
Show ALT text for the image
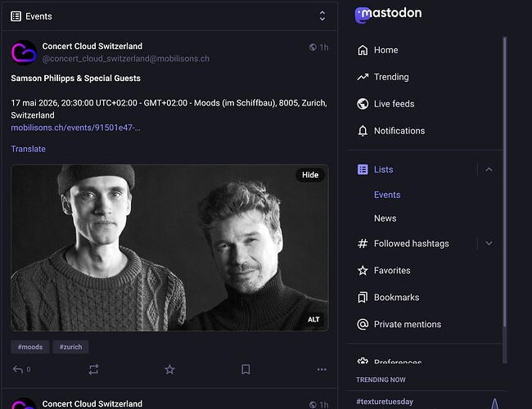[x=313, y=319]
